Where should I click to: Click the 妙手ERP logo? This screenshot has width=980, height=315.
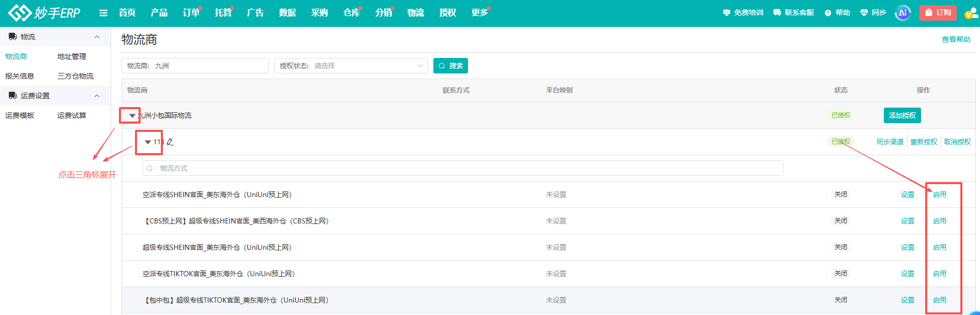44,13
